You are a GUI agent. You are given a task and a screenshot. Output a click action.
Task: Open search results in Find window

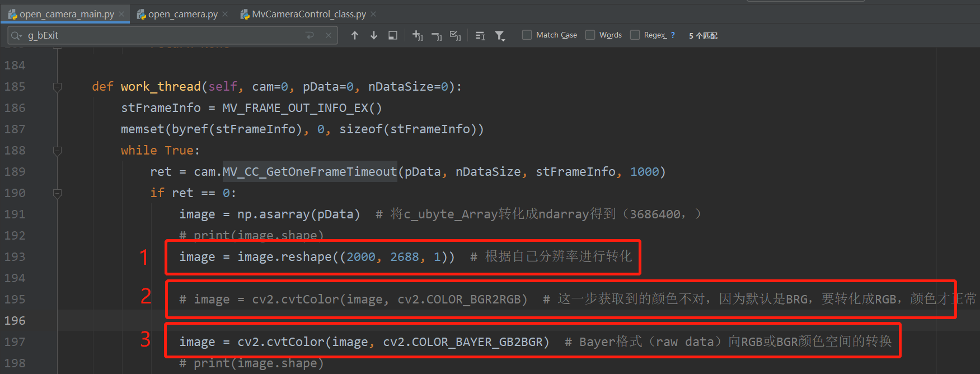(480, 35)
